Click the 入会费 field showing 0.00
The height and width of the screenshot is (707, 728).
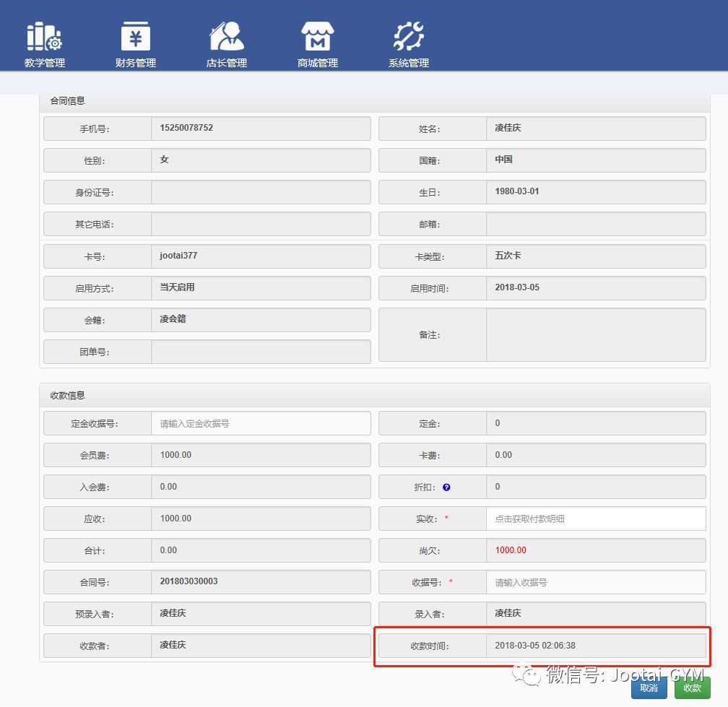click(261, 487)
